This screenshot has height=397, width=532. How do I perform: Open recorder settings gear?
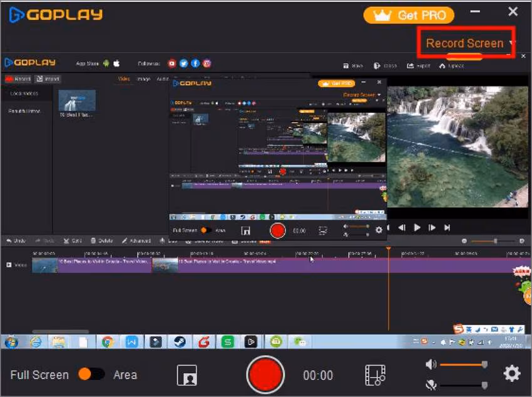(512, 373)
